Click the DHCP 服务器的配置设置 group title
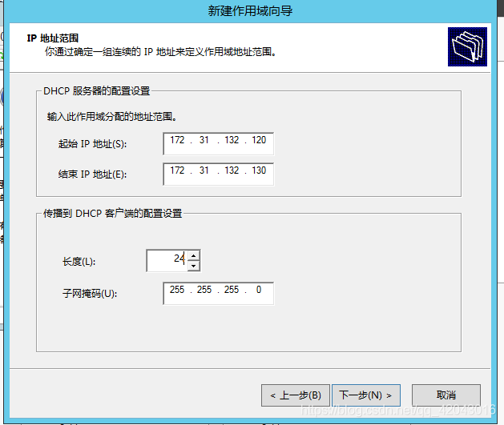The width and height of the screenshot is (504, 425). (97, 90)
